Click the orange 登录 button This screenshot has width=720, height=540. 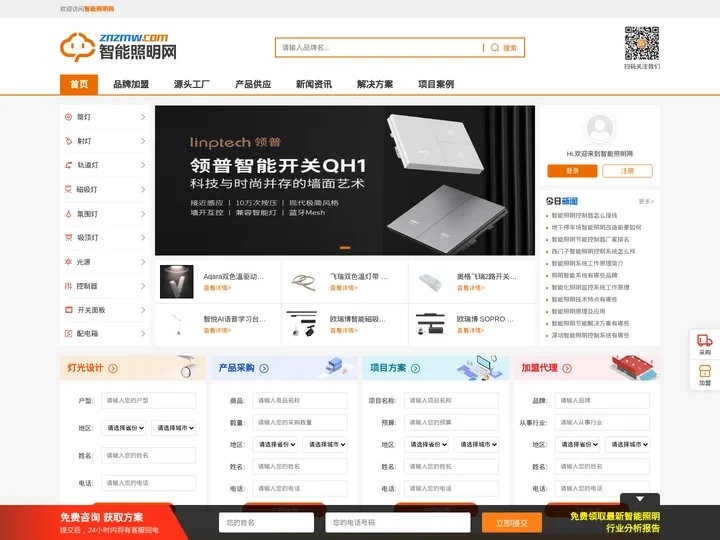tap(573, 171)
